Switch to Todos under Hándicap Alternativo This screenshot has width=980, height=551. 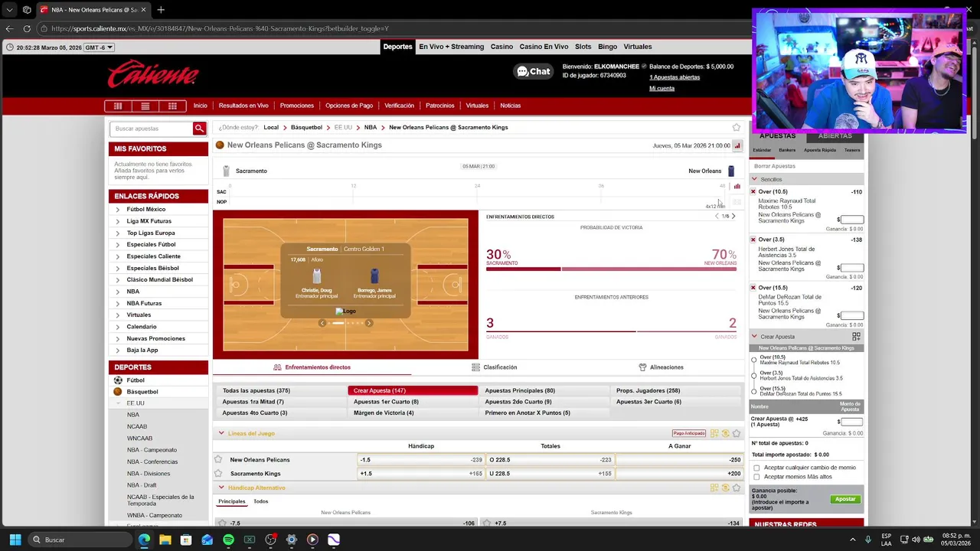click(x=261, y=501)
